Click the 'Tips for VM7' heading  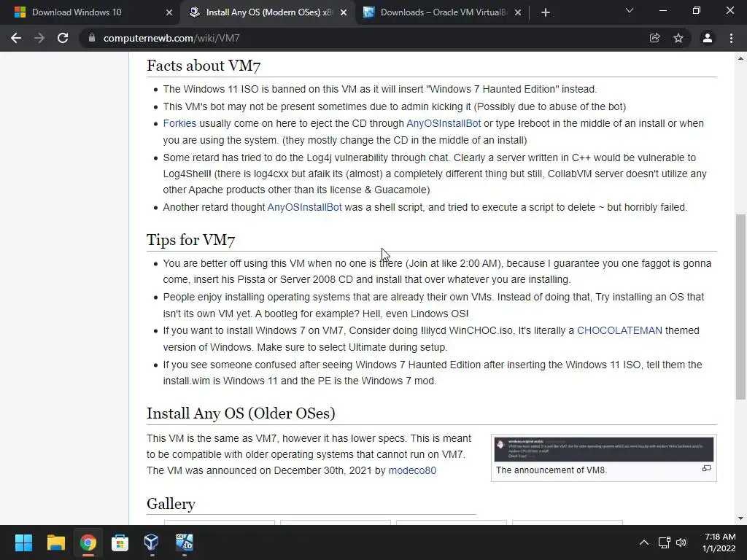coord(190,240)
